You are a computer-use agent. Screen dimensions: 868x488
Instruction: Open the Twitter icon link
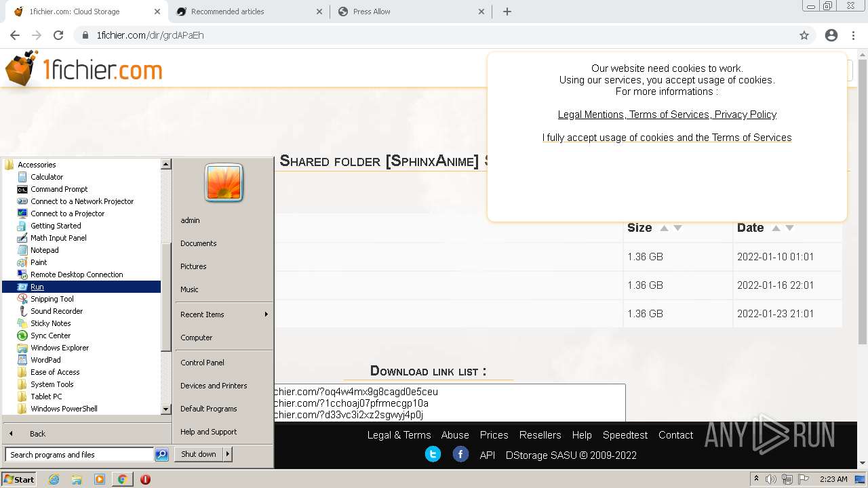pyautogui.click(x=433, y=454)
